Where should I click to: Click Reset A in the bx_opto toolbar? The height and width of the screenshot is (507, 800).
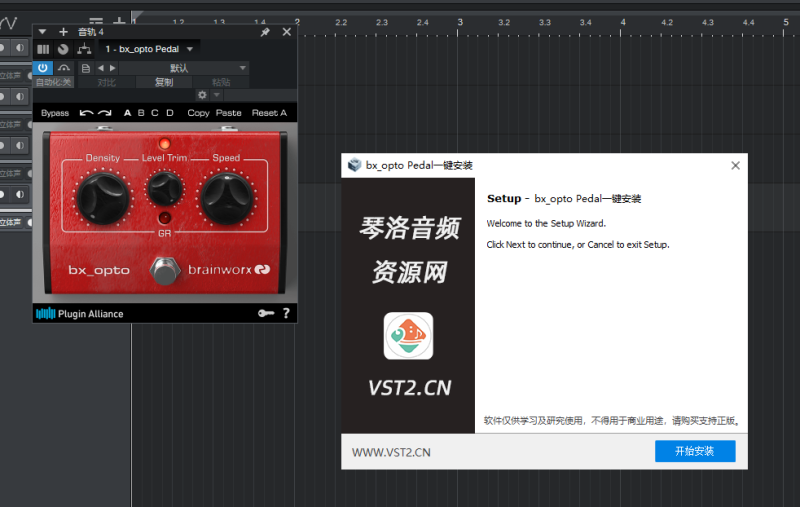point(269,113)
